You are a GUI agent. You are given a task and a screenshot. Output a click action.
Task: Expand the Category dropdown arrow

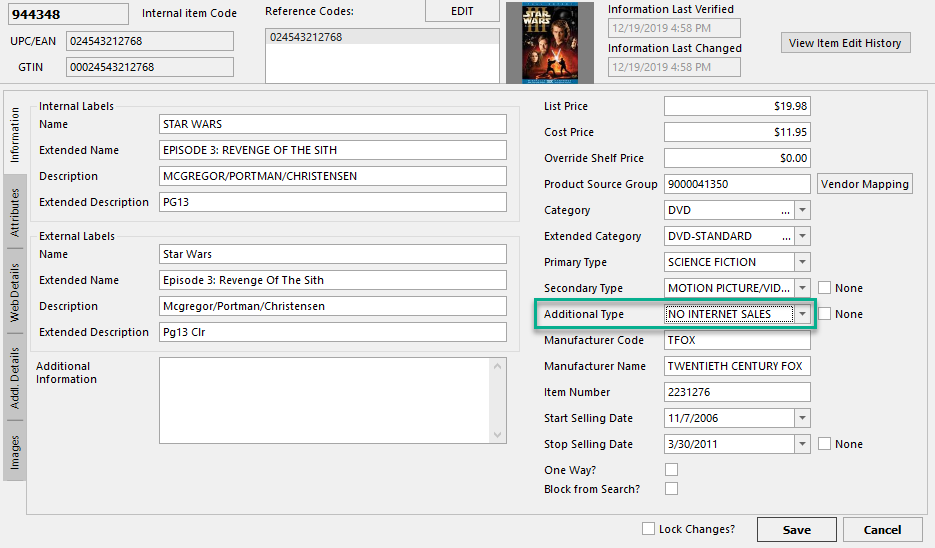[x=803, y=210]
